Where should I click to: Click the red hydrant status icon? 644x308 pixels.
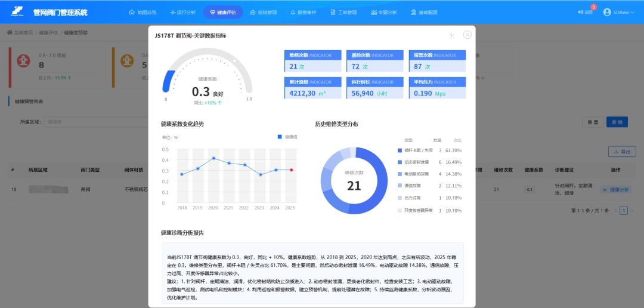[x=23, y=60]
